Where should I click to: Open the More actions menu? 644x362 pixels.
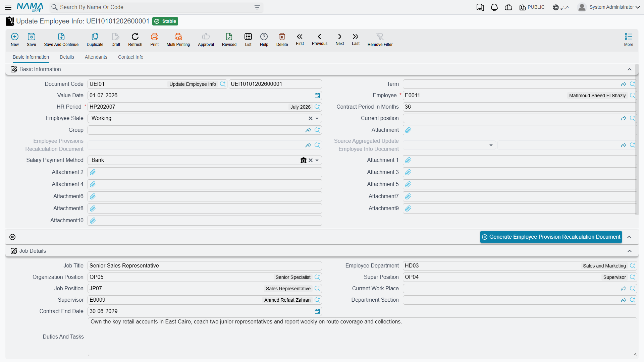point(629,39)
